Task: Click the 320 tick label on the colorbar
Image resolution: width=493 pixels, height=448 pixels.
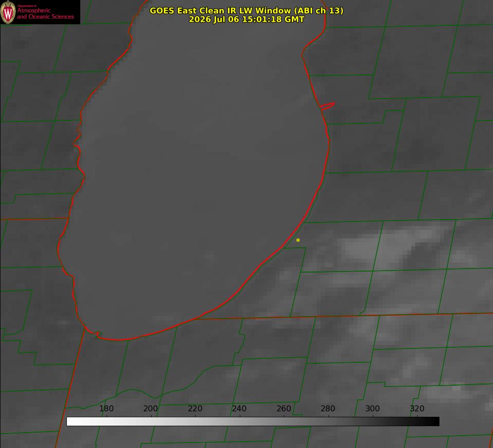Action: point(417,408)
